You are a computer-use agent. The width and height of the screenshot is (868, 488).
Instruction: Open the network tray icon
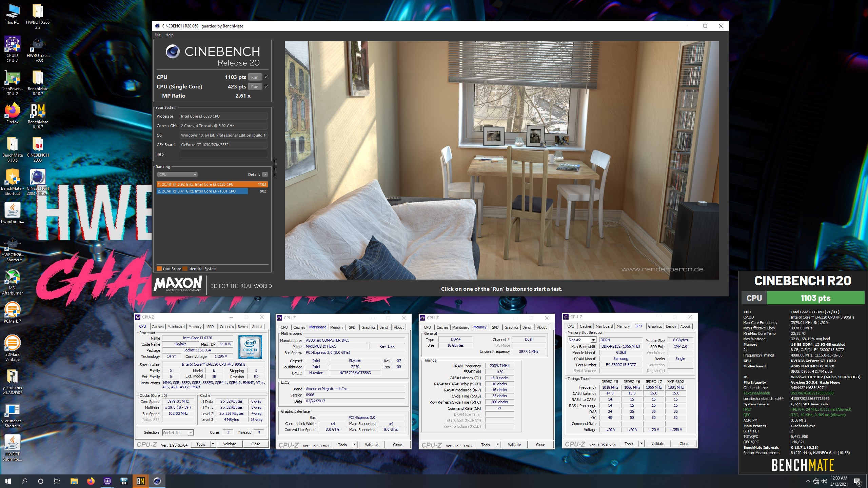(816, 481)
